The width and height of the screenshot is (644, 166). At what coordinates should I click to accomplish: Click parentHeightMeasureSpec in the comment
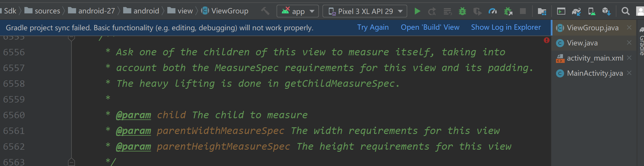223,146
